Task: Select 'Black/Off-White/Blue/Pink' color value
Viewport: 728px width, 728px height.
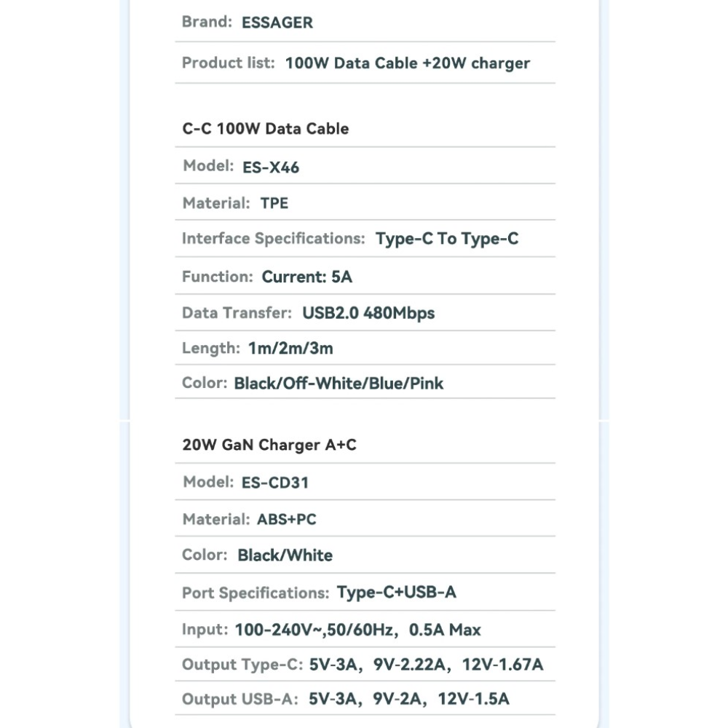Action: (339, 384)
